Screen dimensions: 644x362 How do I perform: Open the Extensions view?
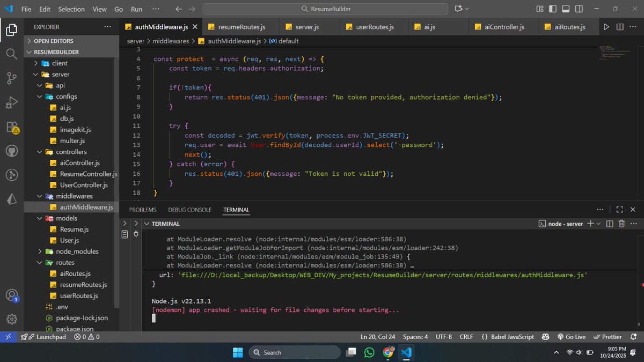point(11,128)
